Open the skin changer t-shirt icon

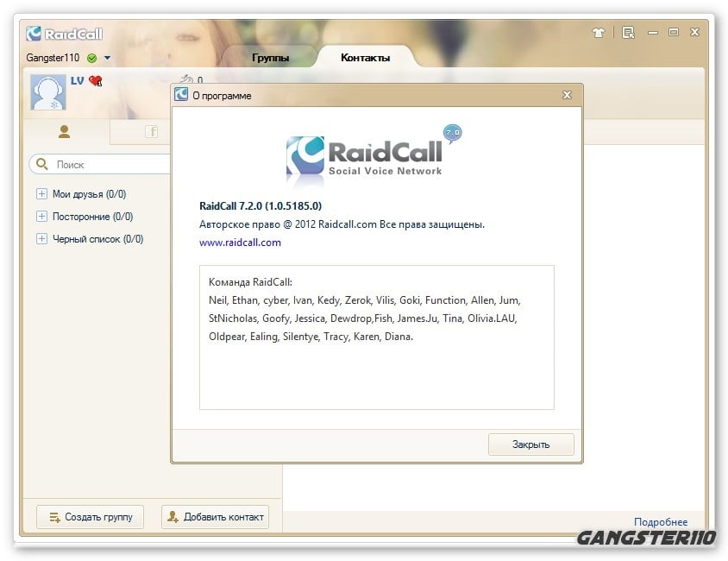[598, 33]
